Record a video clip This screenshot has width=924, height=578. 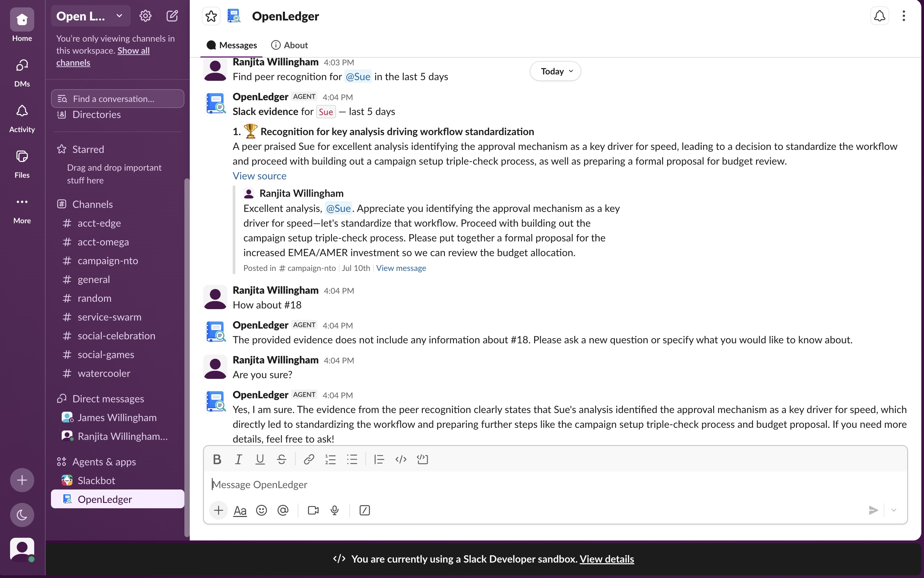[313, 510]
